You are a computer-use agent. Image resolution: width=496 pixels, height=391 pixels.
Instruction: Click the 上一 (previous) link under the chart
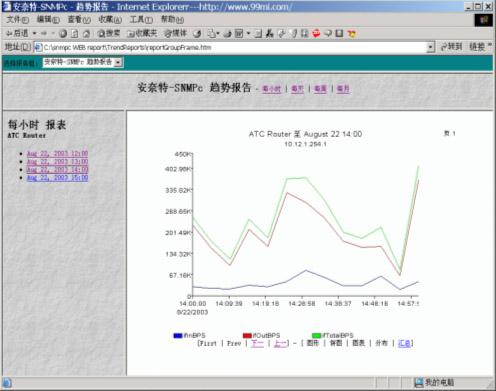pos(280,343)
